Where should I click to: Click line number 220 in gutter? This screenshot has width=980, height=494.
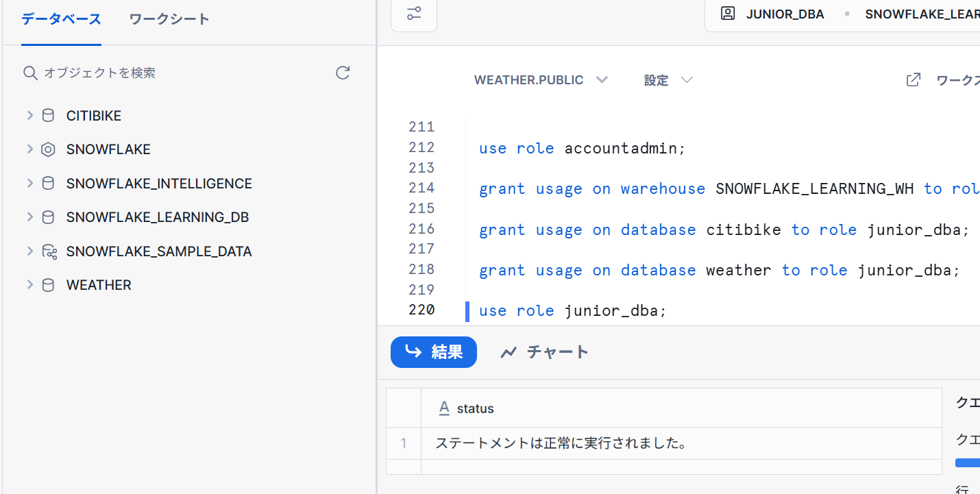pyautogui.click(x=421, y=310)
